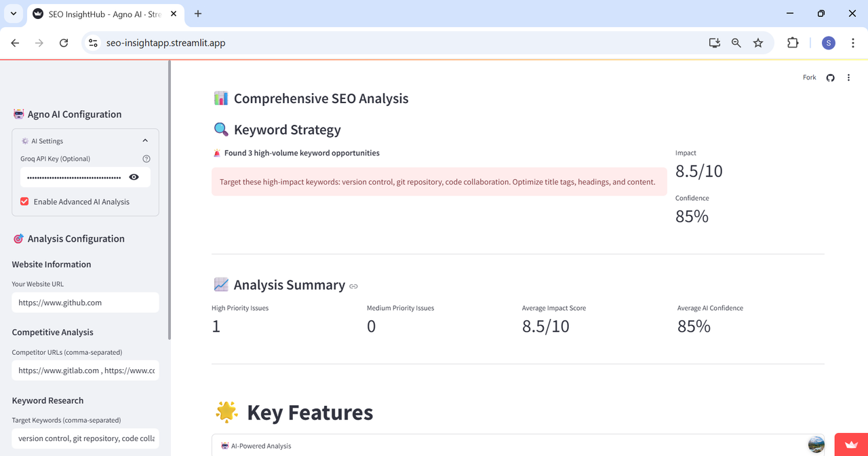Screen dimensions: 868x456
Task: Click the app creator avatar thumbnail
Action: point(816,444)
